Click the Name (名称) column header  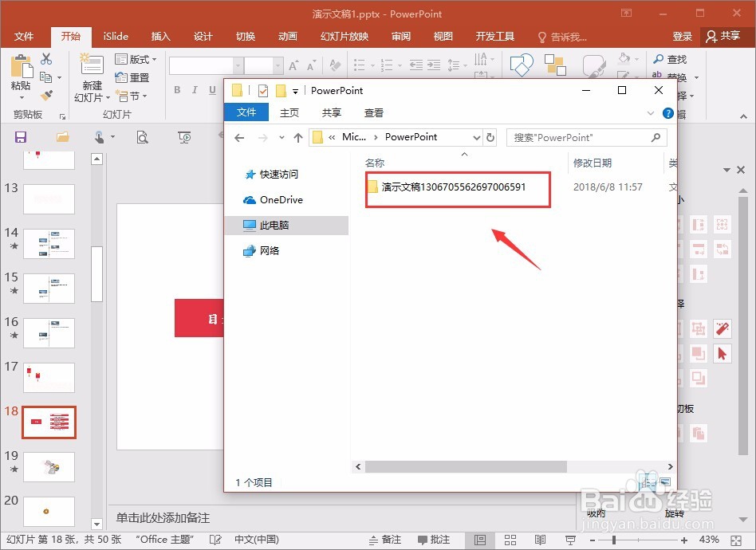pos(375,163)
